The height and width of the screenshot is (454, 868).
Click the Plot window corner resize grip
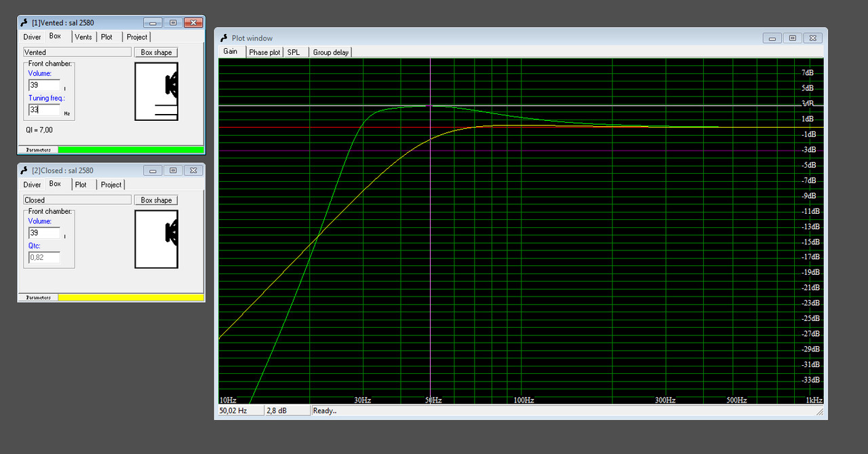coord(820,412)
